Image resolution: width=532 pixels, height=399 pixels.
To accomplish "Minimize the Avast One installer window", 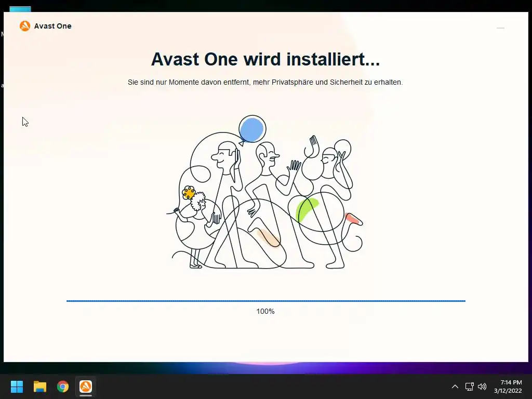I will coord(500,28).
